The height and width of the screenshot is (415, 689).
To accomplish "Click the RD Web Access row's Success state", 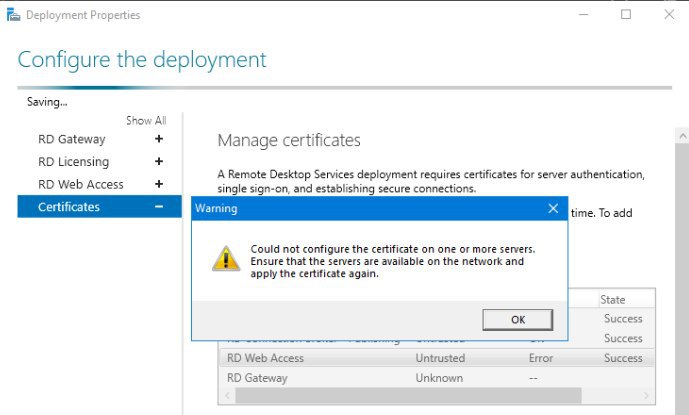I will pos(623,358).
